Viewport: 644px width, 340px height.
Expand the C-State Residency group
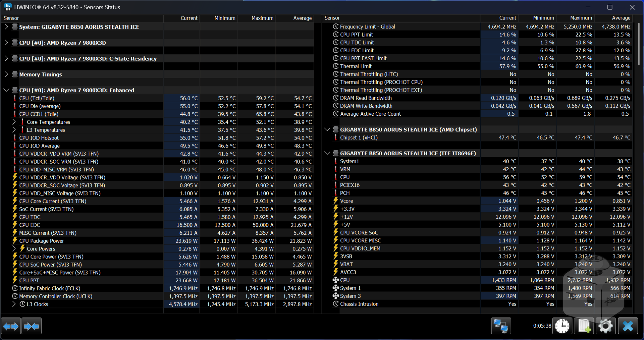pyautogui.click(x=6, y=58)
